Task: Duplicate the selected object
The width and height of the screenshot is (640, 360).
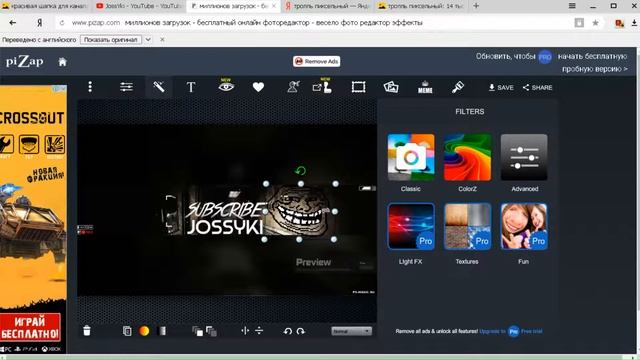Action: pos(127,331)
